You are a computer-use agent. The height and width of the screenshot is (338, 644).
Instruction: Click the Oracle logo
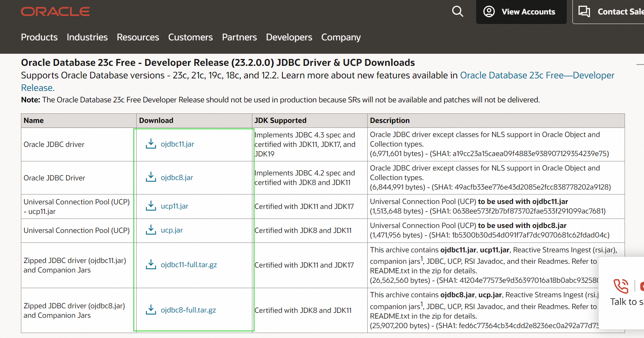click(55, 11)
